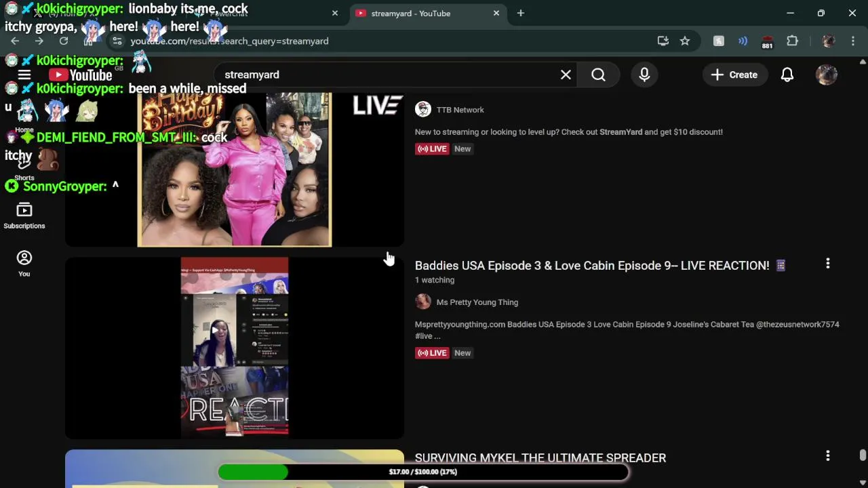Click New badge on TTB Network video
868x488 pixels.
(x=462, y=148)
